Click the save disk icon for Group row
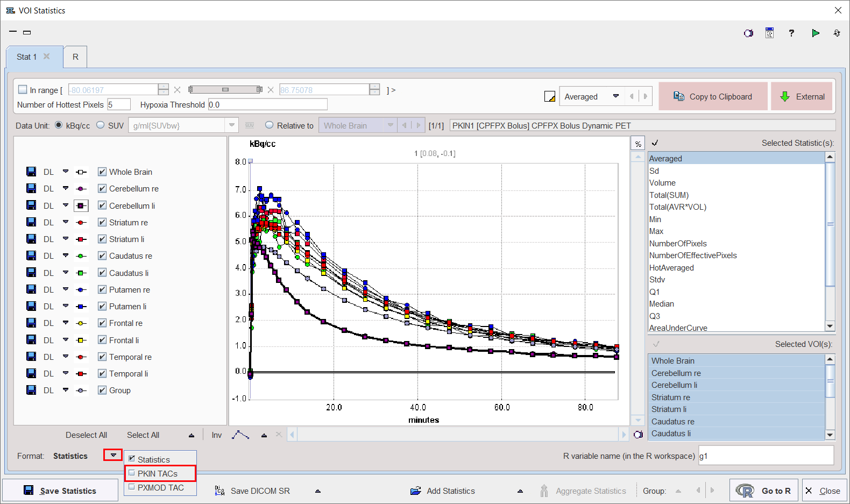 coord(31,390)
